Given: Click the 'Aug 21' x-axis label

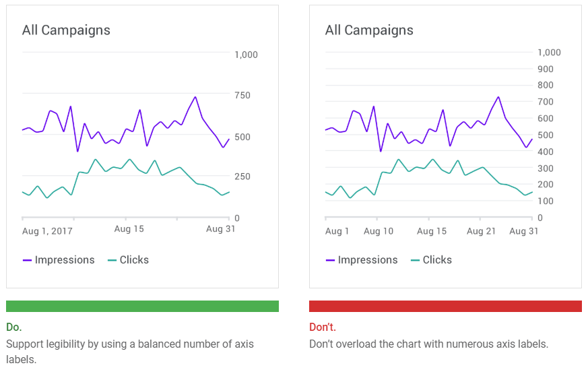Looking at the screenshot, I should (481, 231).
